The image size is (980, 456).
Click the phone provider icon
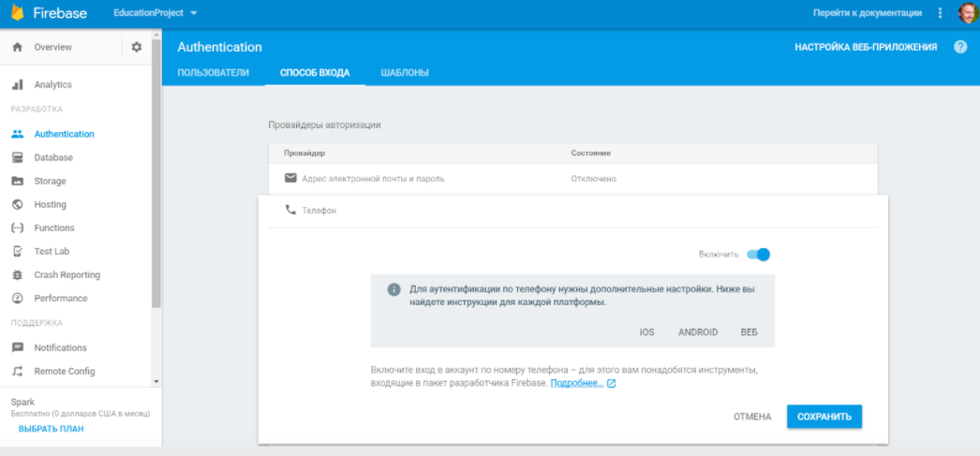click(x=290, y=211)
